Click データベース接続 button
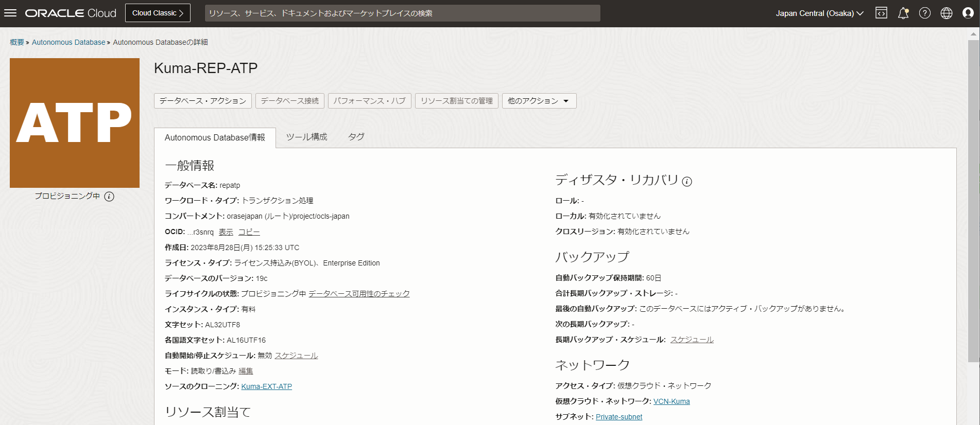 pos(290,101)
